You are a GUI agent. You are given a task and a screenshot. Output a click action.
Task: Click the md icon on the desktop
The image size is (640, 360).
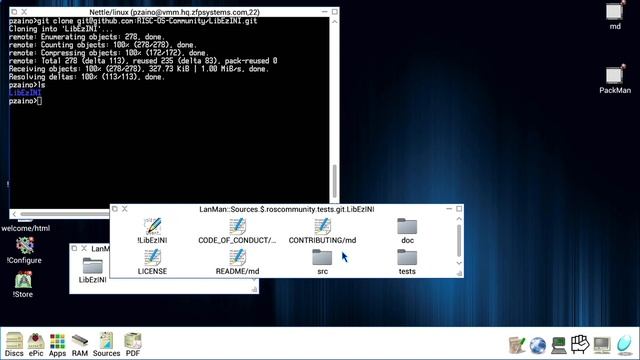[615, 16]
